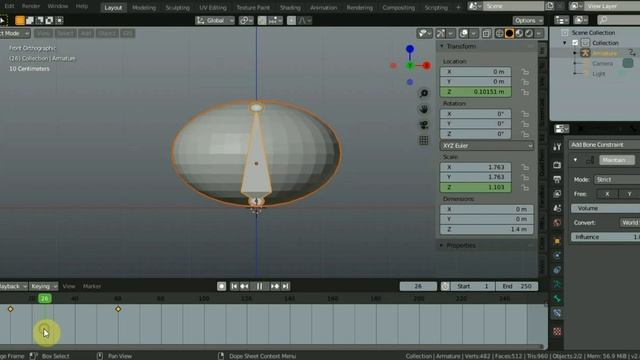640x360 pixels.
Task: Click the End frame field 250
Action: point(517,287)
